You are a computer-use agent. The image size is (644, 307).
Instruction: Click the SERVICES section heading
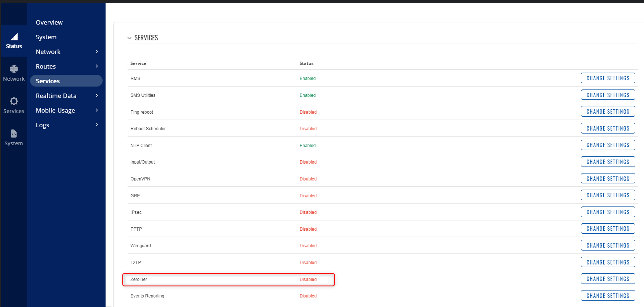point(146,38)
